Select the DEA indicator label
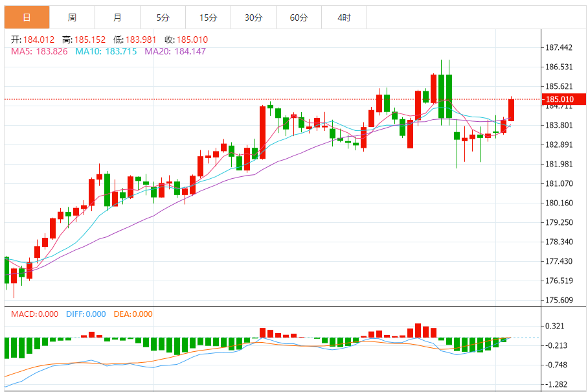 (133, 314)
